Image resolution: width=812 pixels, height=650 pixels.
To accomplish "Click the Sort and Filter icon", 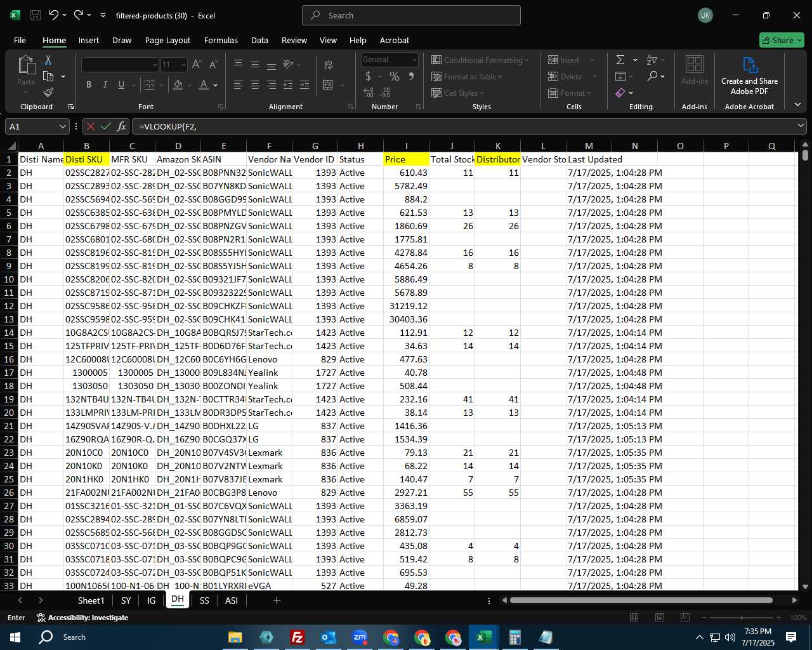I will pos(652,60).
